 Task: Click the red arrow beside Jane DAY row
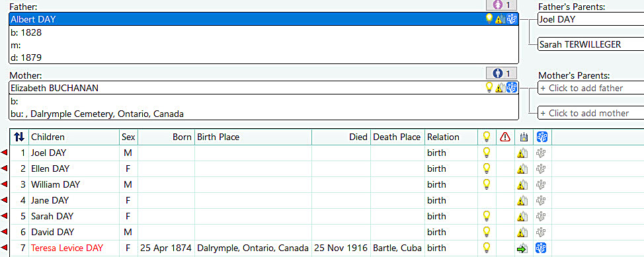click(x=5, y=200)
